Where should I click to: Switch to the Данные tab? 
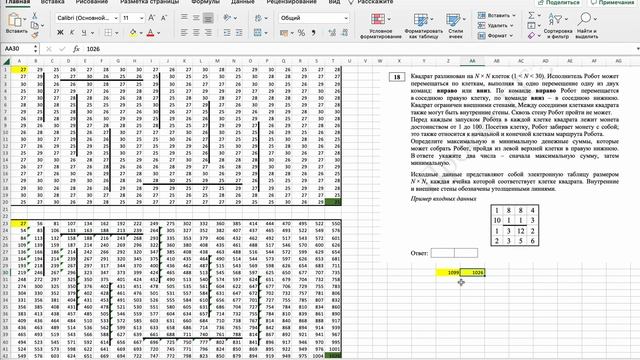(x=243, y=2)
